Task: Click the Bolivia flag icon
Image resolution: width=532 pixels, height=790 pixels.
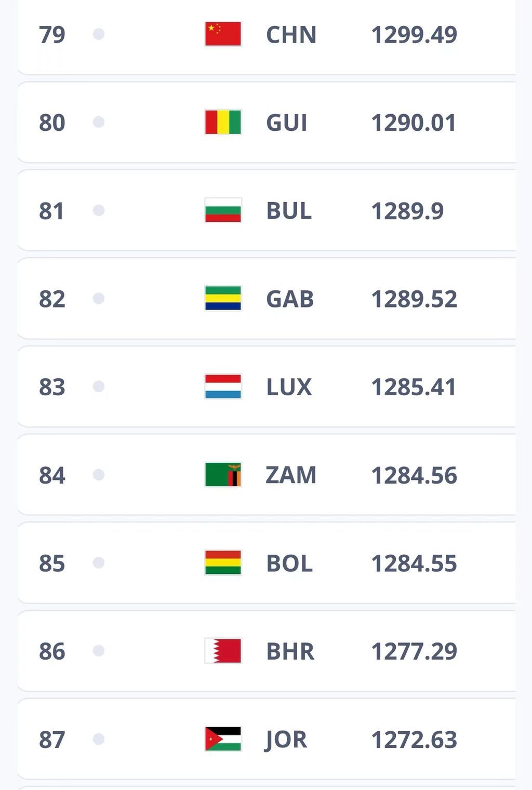Action: click(223, 563)
